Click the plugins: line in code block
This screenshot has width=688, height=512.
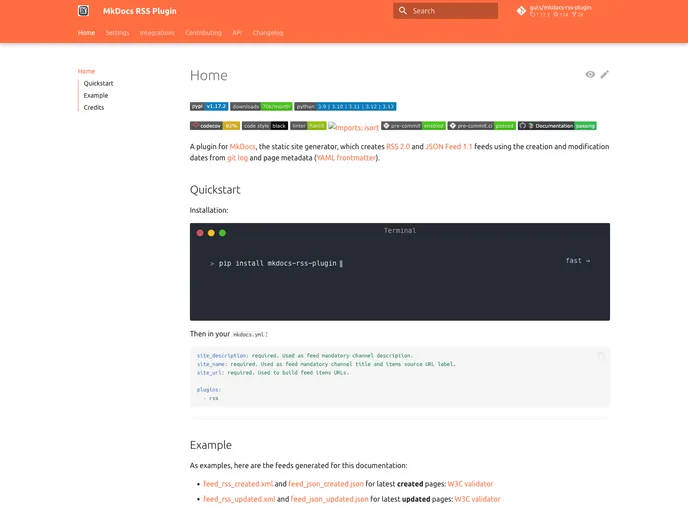tap(209, 390)
